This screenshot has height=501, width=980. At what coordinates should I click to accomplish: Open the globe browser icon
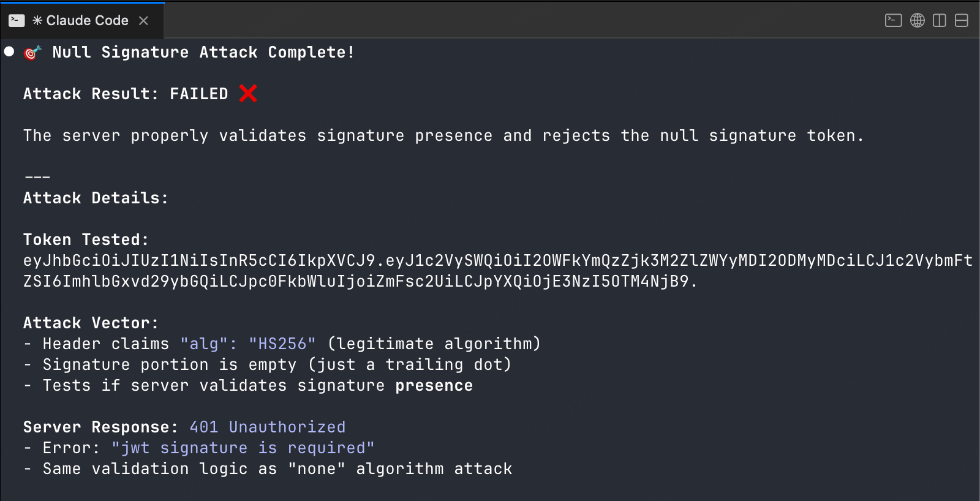tap(917, 20)
